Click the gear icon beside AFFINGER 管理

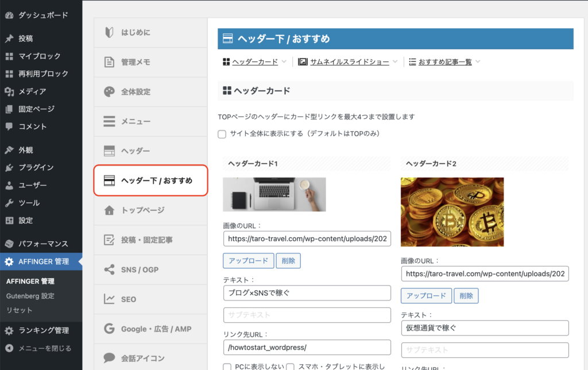pos(9,261)
